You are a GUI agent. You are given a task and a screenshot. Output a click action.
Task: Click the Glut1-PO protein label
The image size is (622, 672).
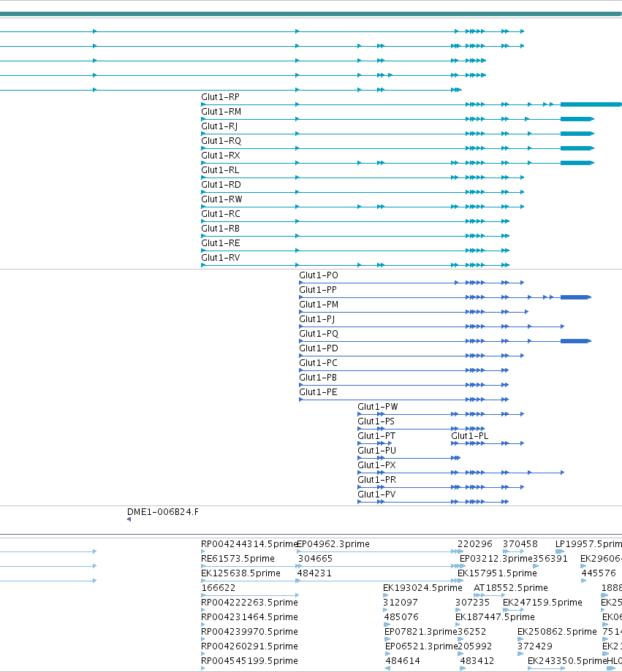pyautogui.click(x=318, y=275)
